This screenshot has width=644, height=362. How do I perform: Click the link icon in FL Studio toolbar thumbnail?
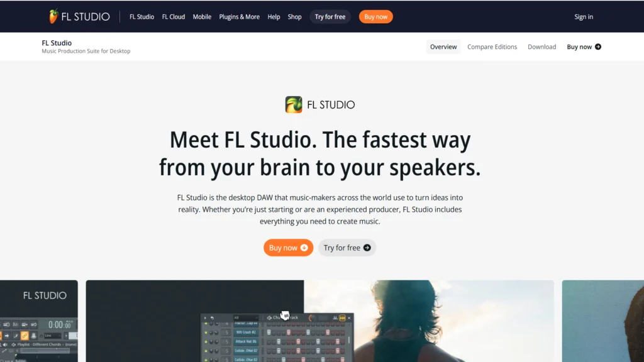click(x=25, y=336)
